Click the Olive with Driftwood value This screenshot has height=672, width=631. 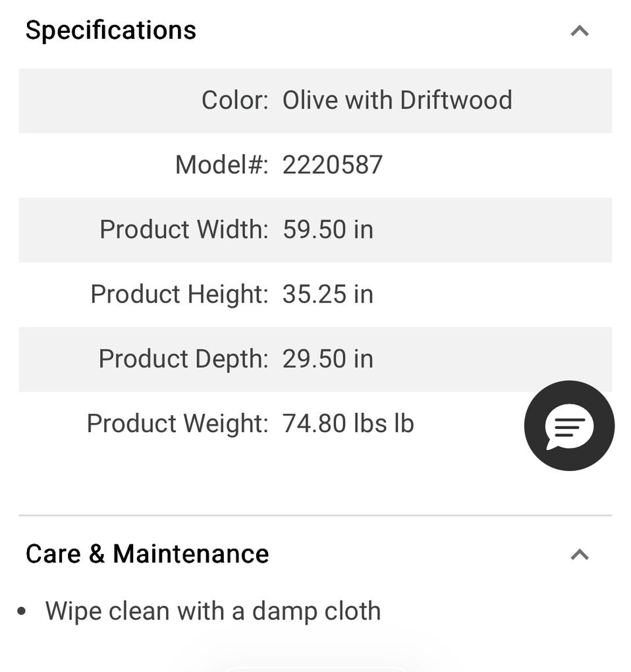tap(397, 100)
